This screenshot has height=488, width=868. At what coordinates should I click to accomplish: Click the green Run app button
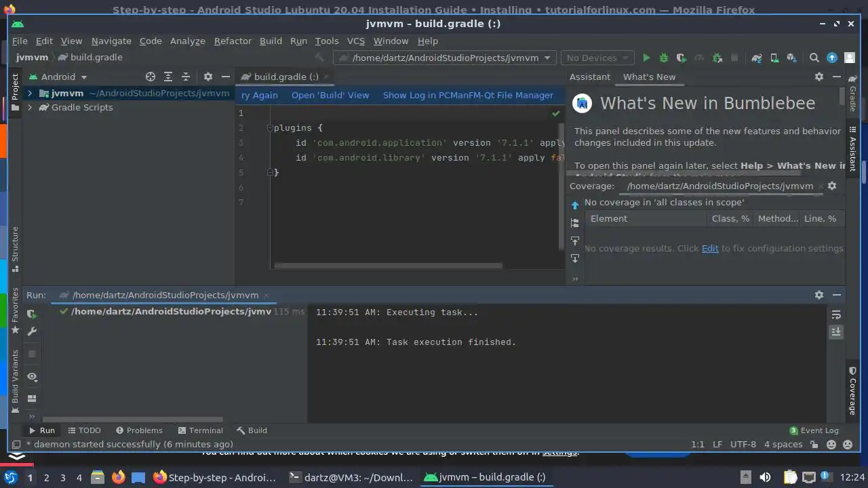click(x=646, y=58)
